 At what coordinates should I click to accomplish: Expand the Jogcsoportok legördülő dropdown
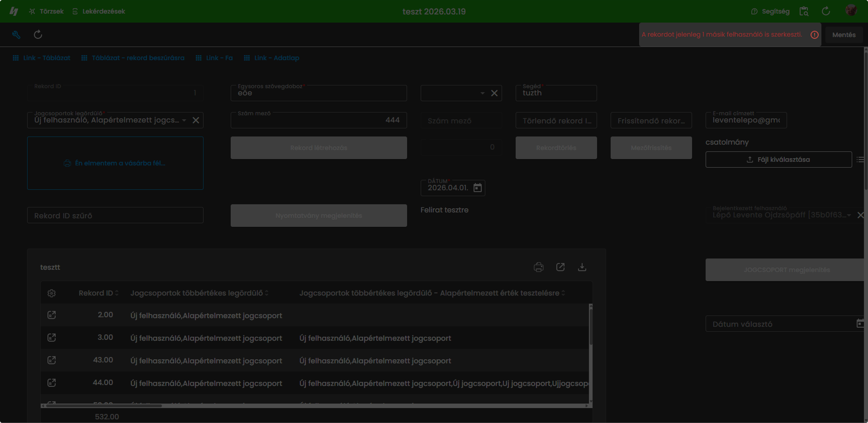point(184,120)
